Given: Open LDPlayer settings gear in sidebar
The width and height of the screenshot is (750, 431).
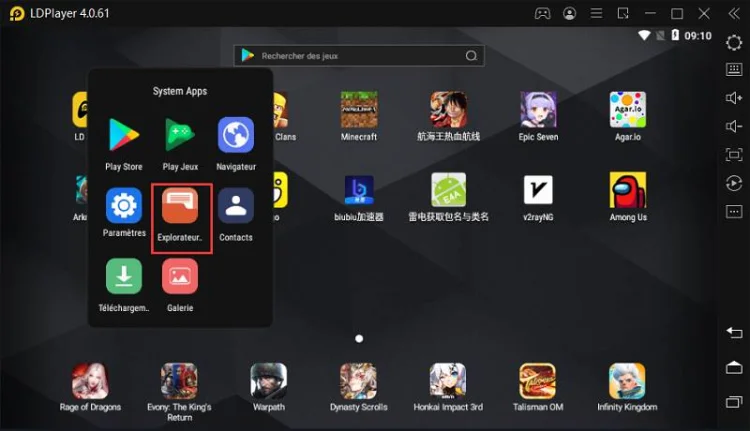Looking at the screenshot, I should click(734, 43).
